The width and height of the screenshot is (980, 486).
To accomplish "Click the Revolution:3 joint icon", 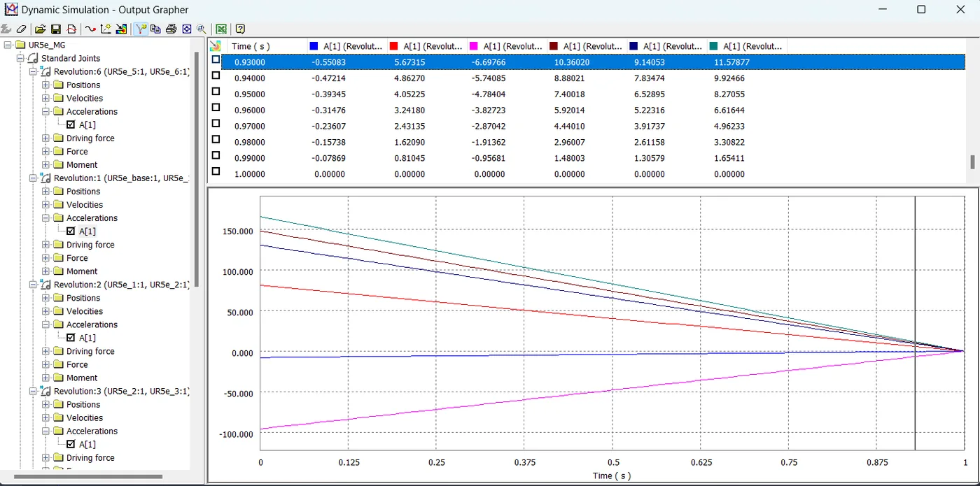I will [46, 391].
